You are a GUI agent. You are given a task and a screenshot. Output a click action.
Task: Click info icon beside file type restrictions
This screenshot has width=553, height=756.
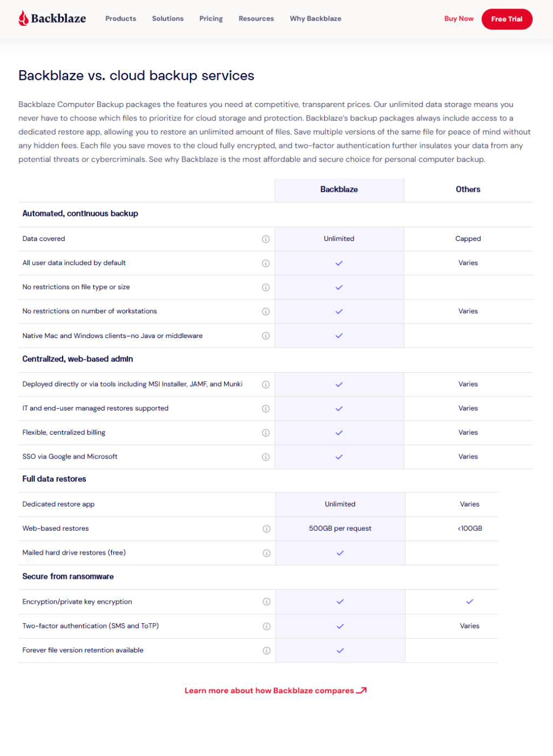pyautogui.click(x=266, y=287)
